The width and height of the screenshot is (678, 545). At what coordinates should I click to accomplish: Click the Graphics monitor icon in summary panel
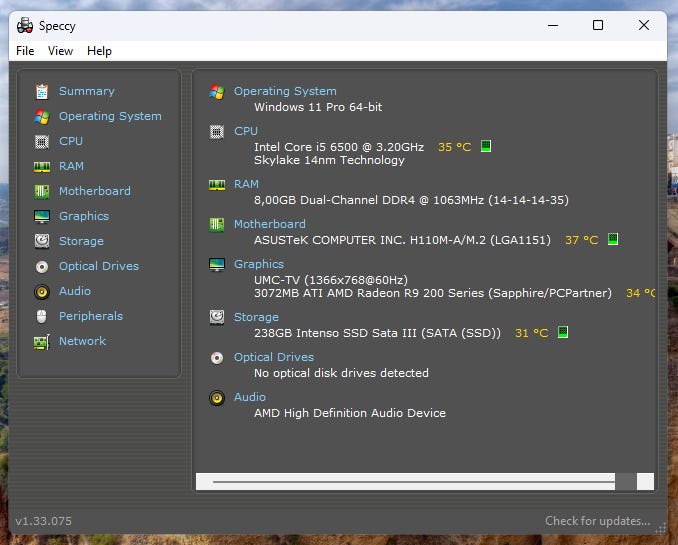coord(217,265)
